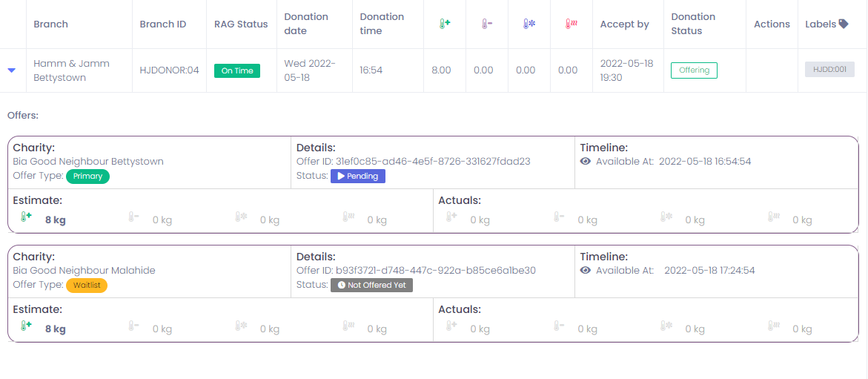Sort by Donation date column header
The height and width of the screenshot is (379, 868).
click(306, 24)
